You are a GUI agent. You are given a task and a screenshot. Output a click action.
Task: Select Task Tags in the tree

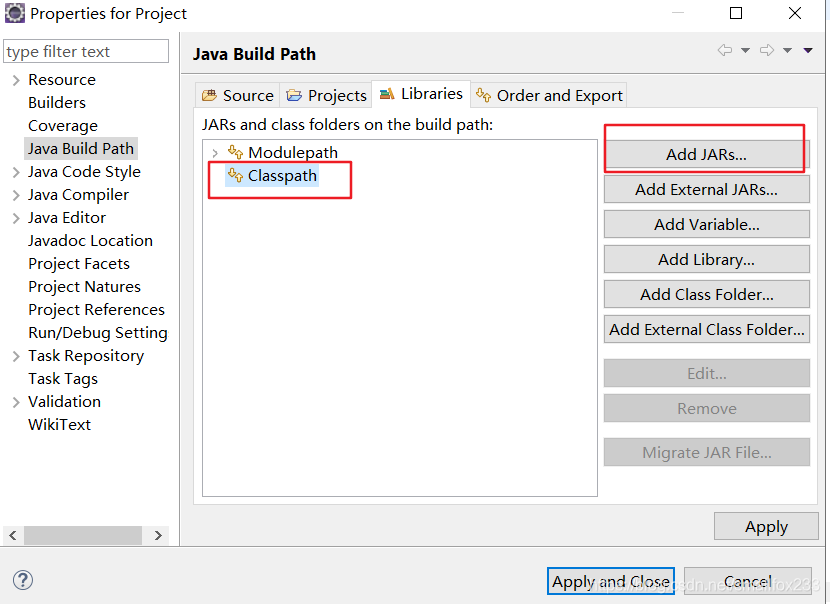point(62,378)
